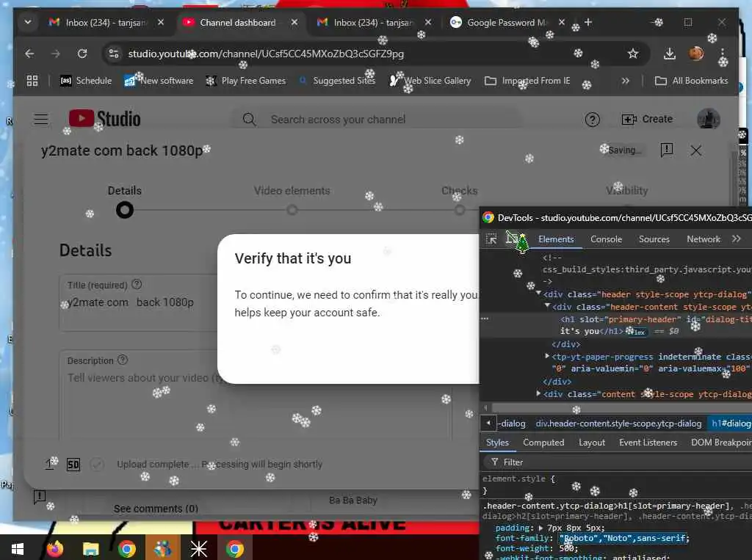Open New software bookmark
The height and width of the screenshot is (560, 752).
click(x=159, y=81)
